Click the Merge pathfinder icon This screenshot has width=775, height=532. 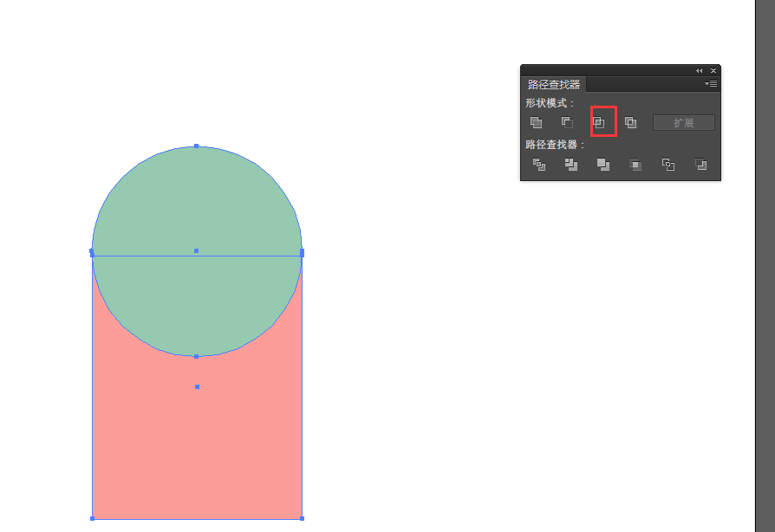point(602,164)
